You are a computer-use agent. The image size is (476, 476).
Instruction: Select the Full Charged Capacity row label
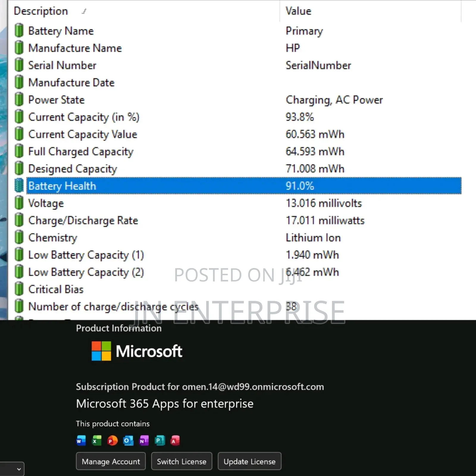pos(81,152)
